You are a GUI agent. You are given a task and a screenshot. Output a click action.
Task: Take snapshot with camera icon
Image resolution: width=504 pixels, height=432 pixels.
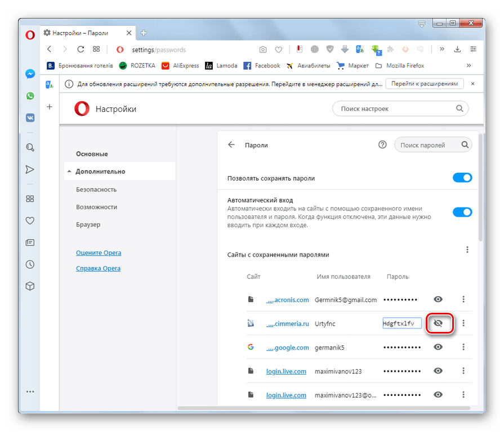click(262, 49)
